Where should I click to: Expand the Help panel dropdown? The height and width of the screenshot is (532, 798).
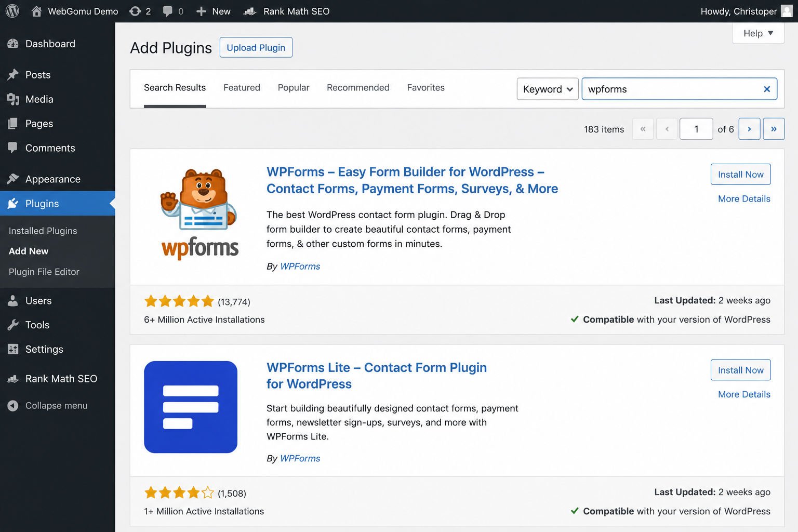pos(758,33)
